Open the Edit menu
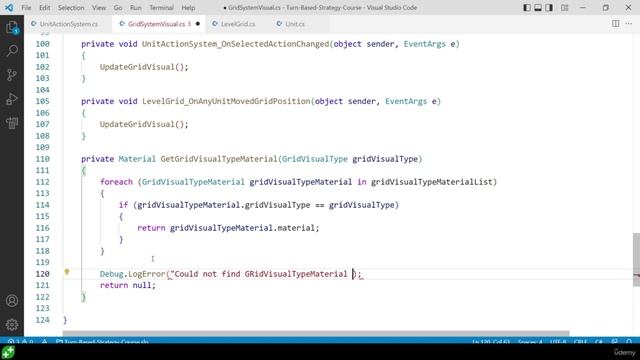This screenshot has height=360, width=640. pyautogui.click(x=44, y=7)
